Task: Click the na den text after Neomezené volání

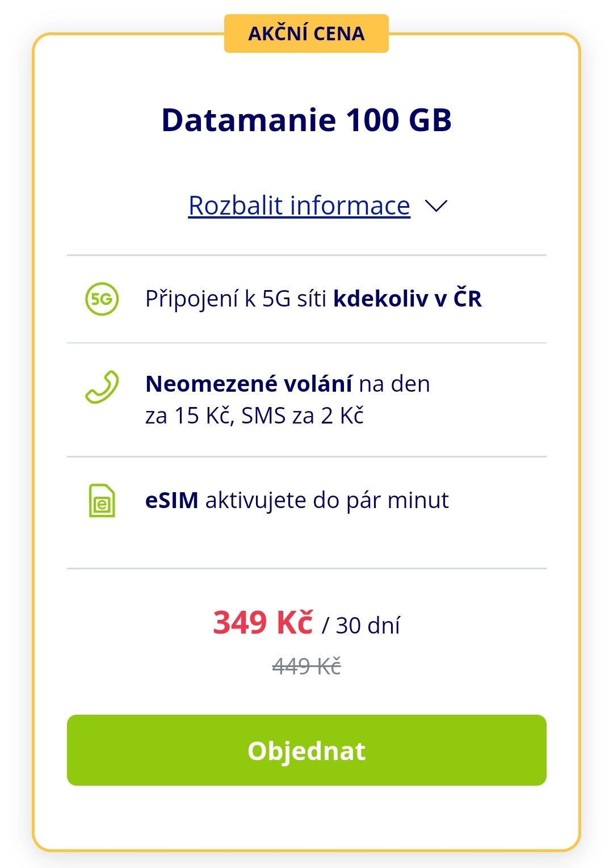Action: 394,384
